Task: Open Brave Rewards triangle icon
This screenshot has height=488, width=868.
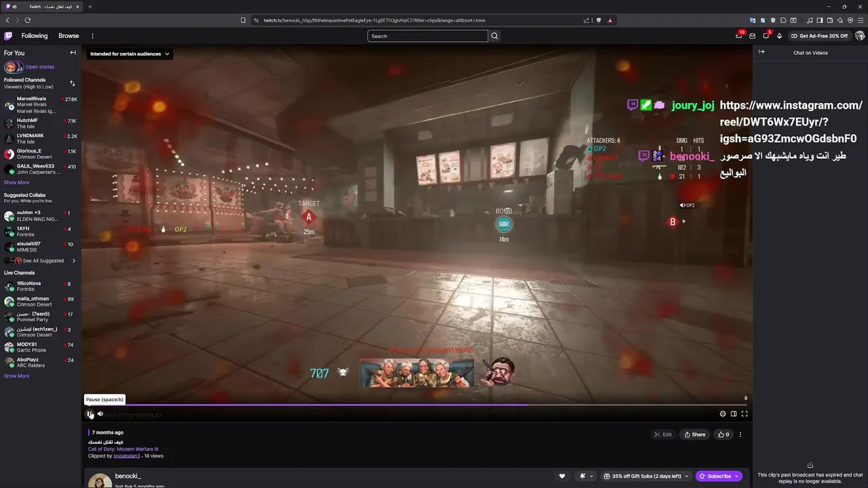Action: point(610,20)
